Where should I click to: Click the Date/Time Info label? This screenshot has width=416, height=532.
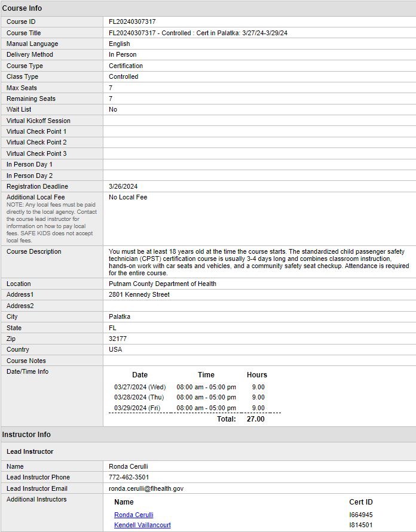[x=27, y=371]
